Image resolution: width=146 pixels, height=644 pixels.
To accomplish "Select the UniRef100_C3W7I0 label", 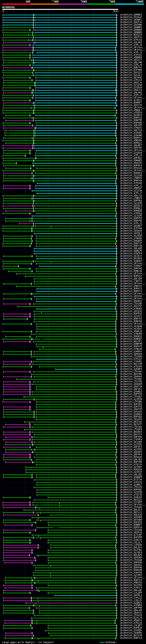I will point(131,281).
